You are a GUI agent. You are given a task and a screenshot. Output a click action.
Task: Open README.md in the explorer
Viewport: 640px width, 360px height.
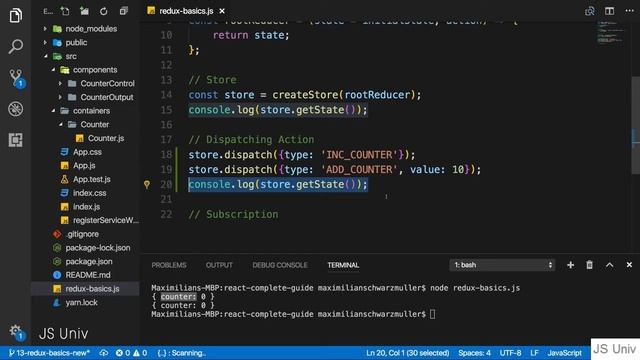(85, 275)
